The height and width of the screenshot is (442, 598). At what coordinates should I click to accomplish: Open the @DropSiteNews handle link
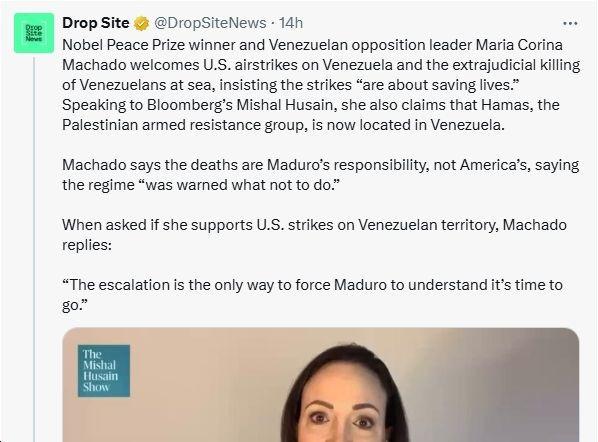(x=210, y=23)
